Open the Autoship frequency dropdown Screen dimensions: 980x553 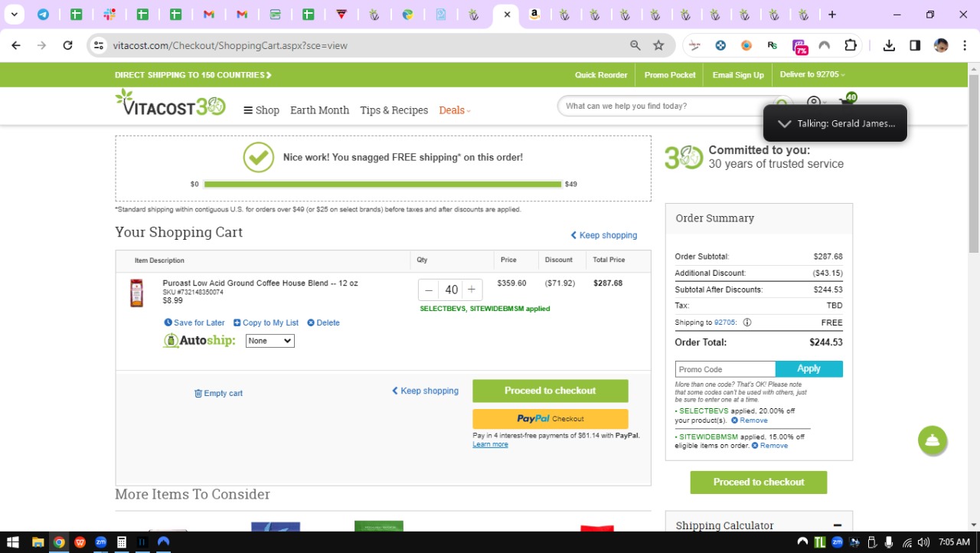tap(269, 341)
